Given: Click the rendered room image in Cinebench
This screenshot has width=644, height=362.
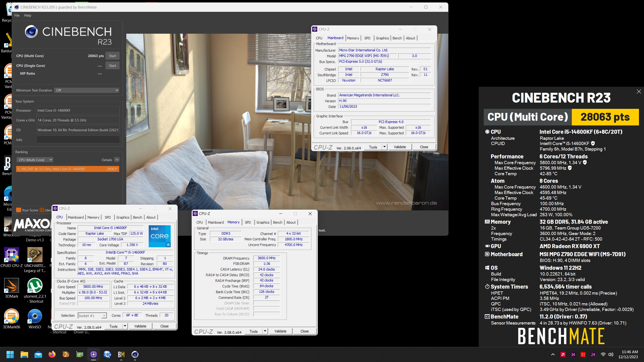Looking at the screenshot, I should coord(287,122).
